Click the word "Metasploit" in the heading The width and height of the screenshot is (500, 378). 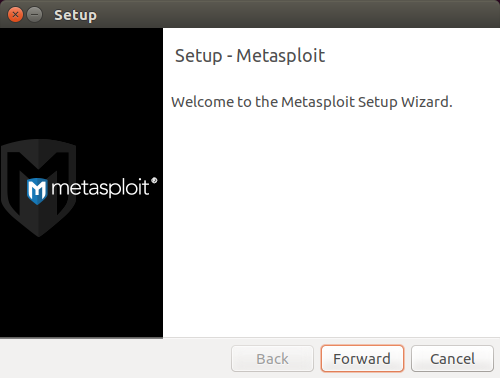tap(280, 56)
